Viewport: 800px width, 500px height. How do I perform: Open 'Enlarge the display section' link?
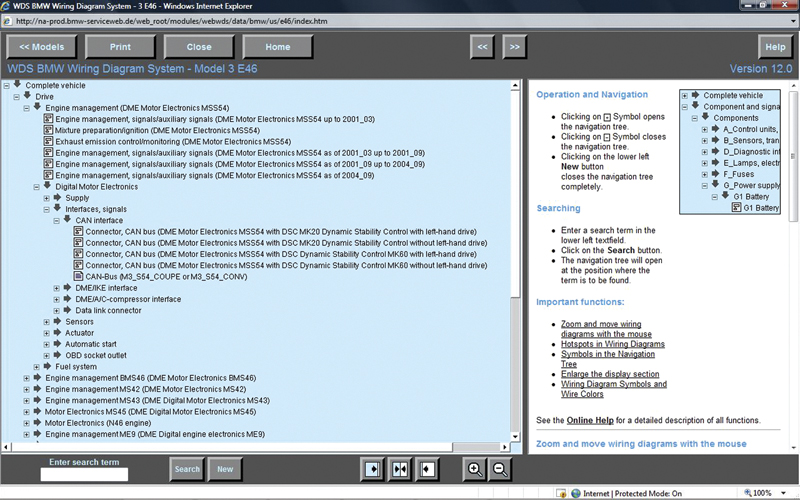pyautogui.click(x=610, y=374)
